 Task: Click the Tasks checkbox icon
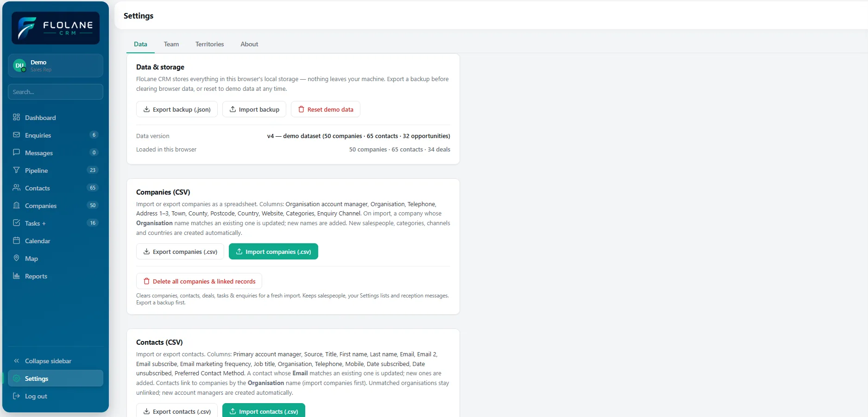[x=16, y=223]
